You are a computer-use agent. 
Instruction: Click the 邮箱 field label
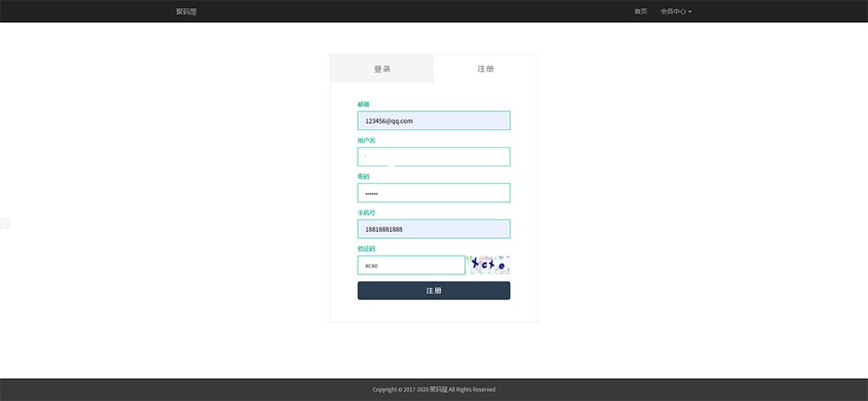click(x=363, y=104)
